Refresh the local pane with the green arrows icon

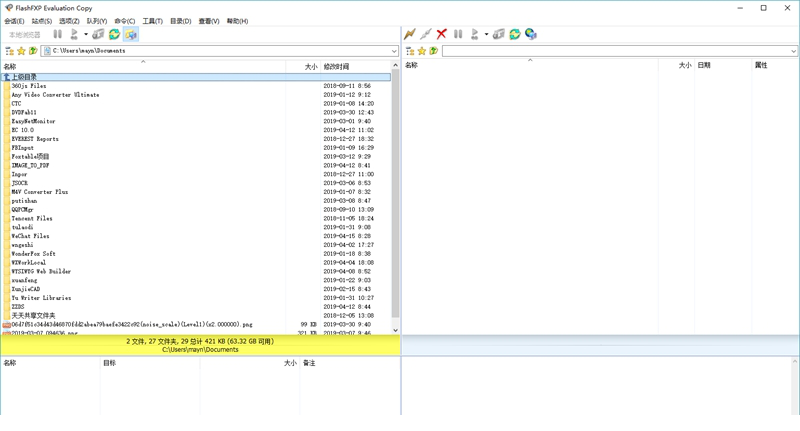tap(114, 34)
